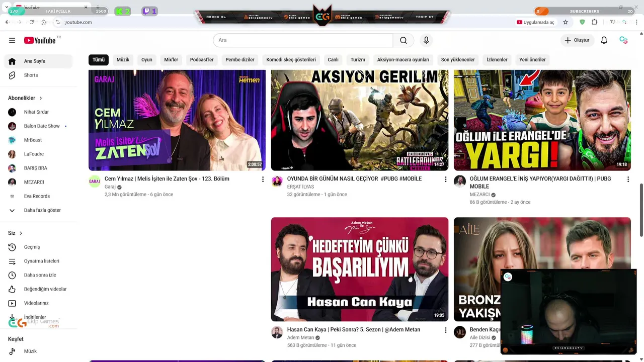Image resolution: width=644 pixels, height=362 pixels.
Task: Select the Oyun filter chip
Action: (x=147, y=59)
